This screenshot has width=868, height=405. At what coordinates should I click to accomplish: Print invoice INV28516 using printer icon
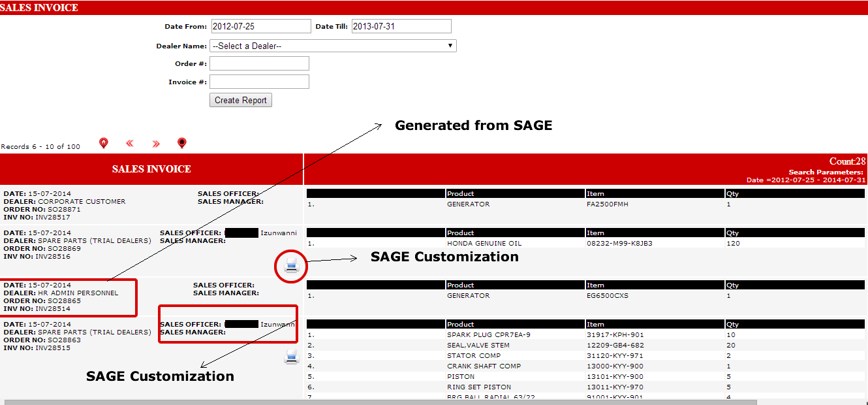[x=292, y=265]
